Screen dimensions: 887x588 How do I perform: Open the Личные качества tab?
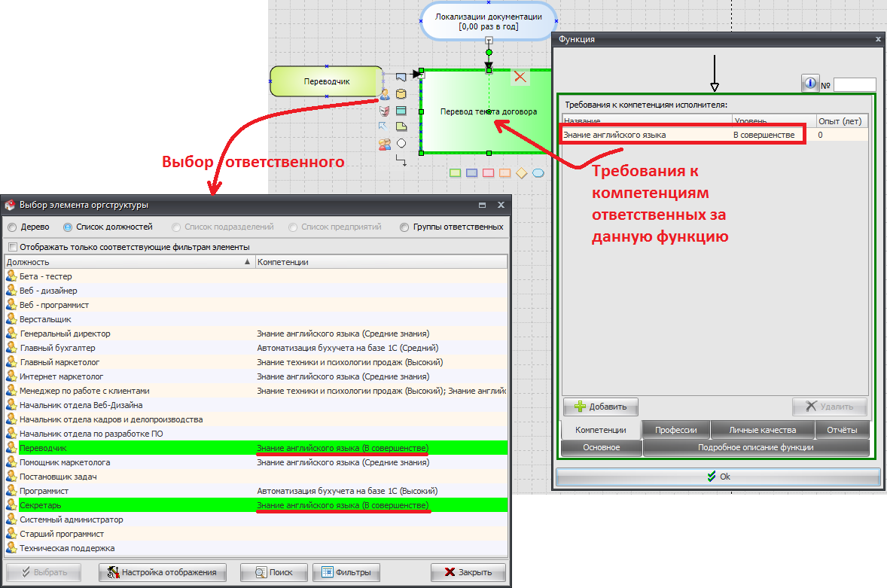pyautogui.click(x=762, y=430)
